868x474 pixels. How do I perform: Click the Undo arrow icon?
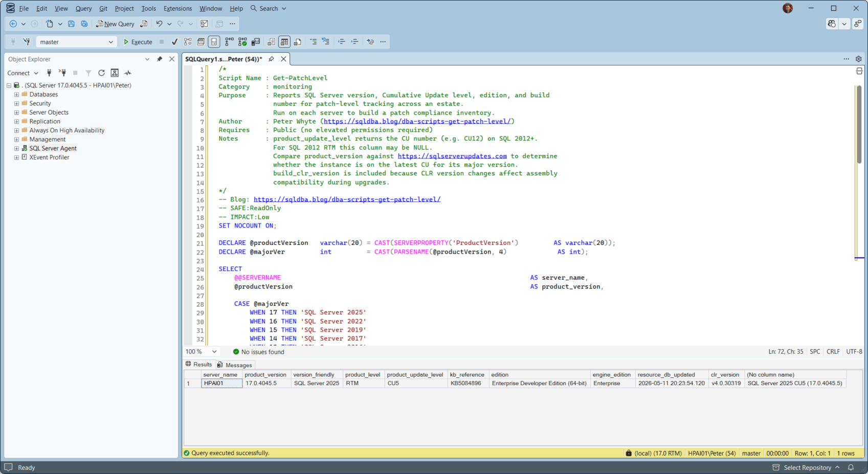click(x=159, y=24)
